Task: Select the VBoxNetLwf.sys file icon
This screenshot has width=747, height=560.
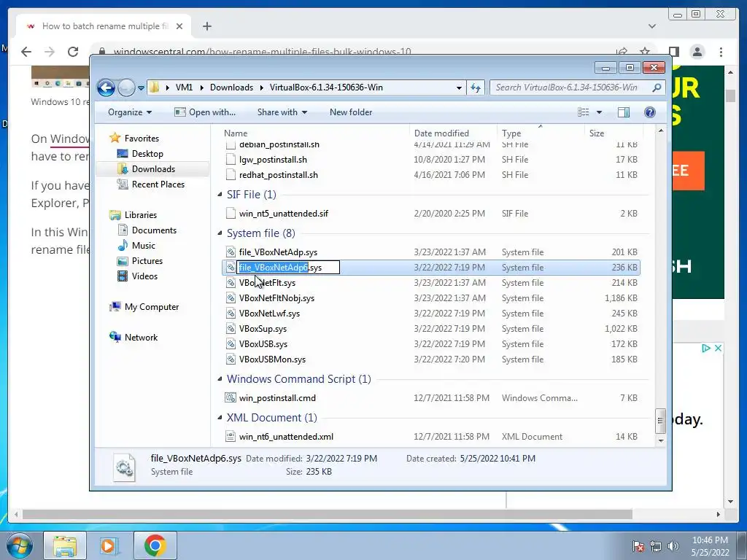Action: pos(231,314)
